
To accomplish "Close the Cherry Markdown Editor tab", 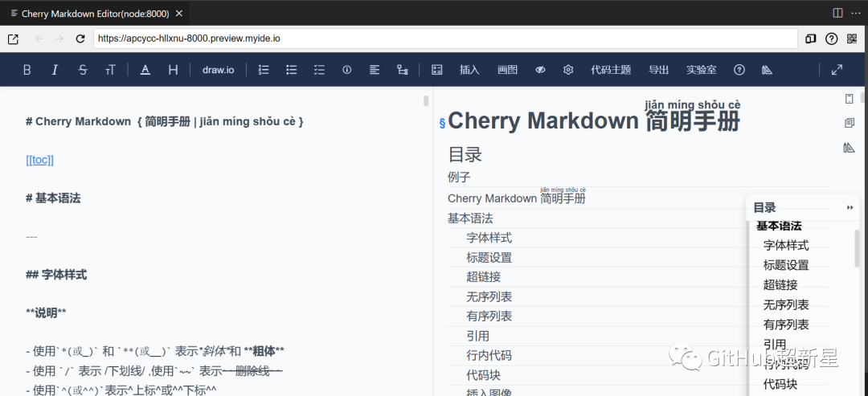I will pyautogui.click(x=178, y=14).
